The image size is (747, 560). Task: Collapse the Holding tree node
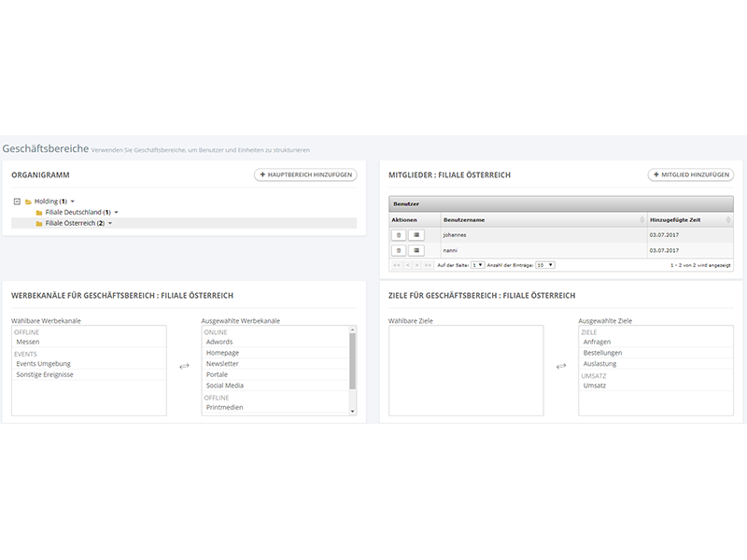pos(17,202)
